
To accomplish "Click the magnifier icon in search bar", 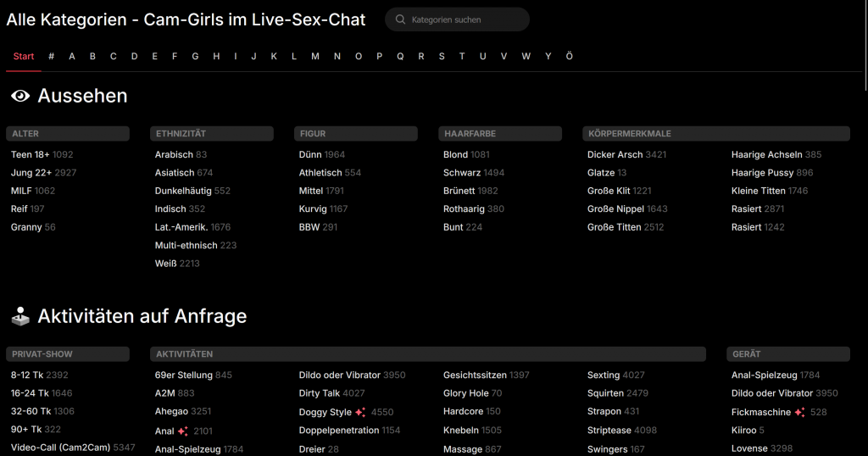I will click(x=400, y=19).
